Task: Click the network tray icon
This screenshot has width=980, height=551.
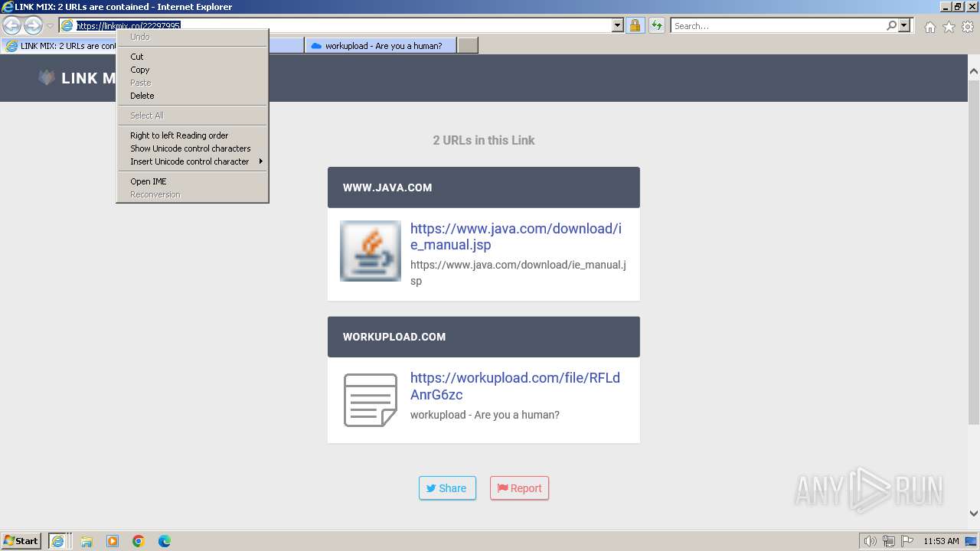Action: pos(889,541)
